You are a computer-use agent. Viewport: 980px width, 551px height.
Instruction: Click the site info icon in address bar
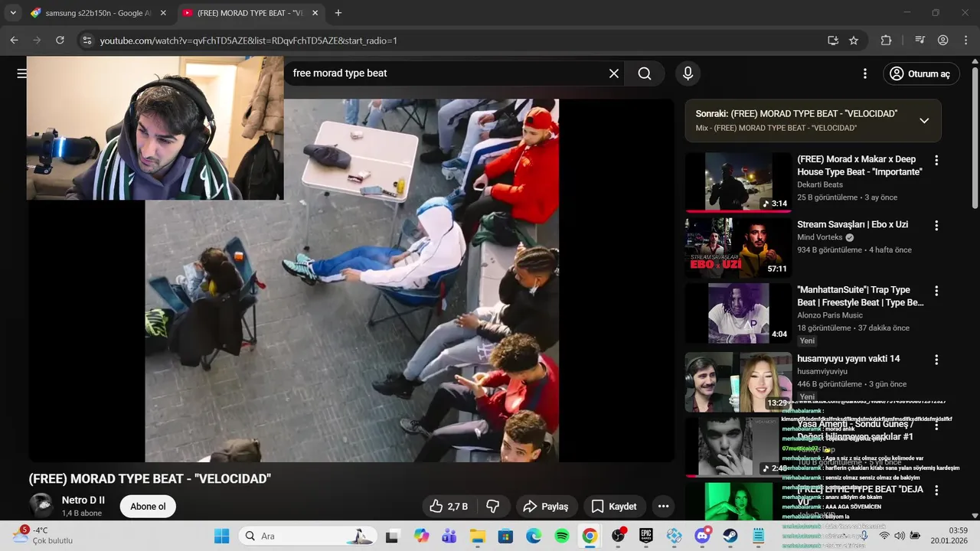coord(87,41)
